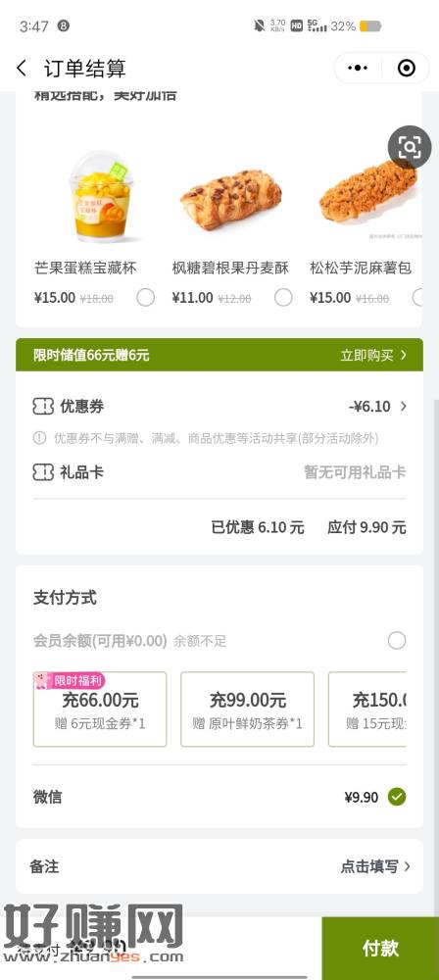This screenshot has height=980, width=439.
Task: Tap 暂无可用礼品卡 gift card text
Action: 355,472
